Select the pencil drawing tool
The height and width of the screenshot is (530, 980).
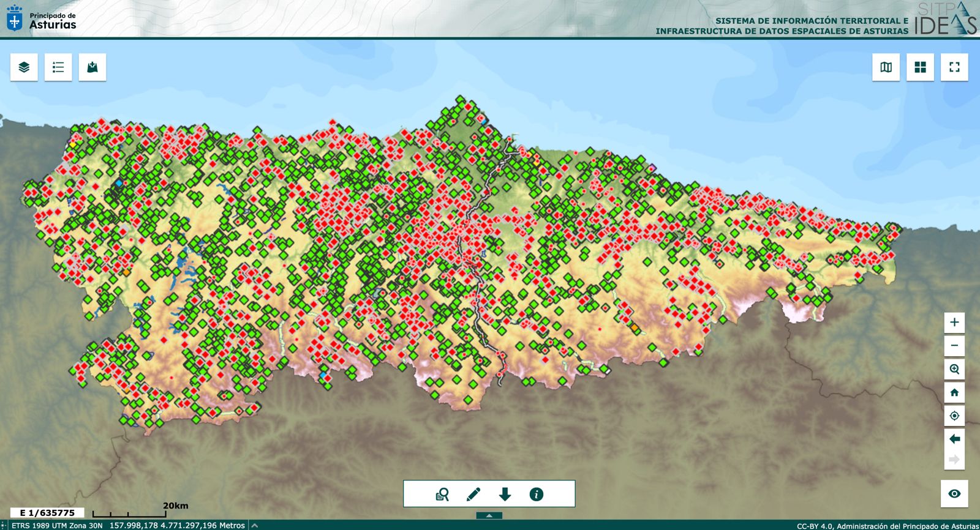pyautogui.click(x=473, y=495)
